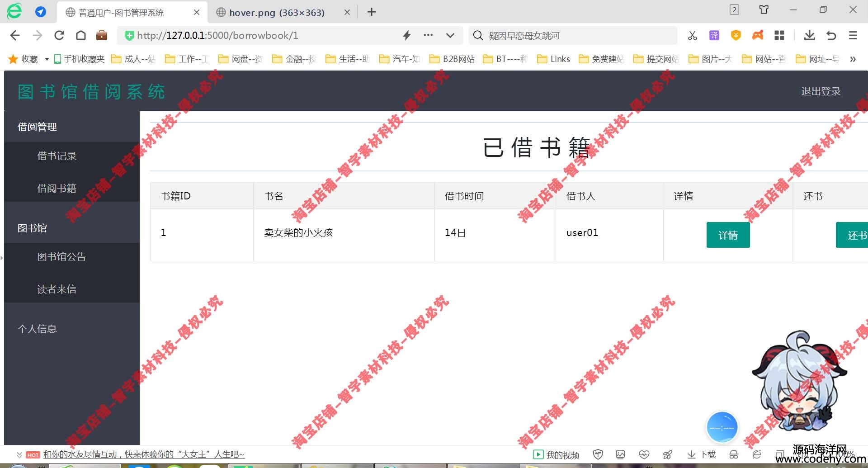Image resolution: width=868 pixels, height=468 pixels.
Task: Open the downloads arrow icon in toolbar
Action: click(x=809, y=35)
